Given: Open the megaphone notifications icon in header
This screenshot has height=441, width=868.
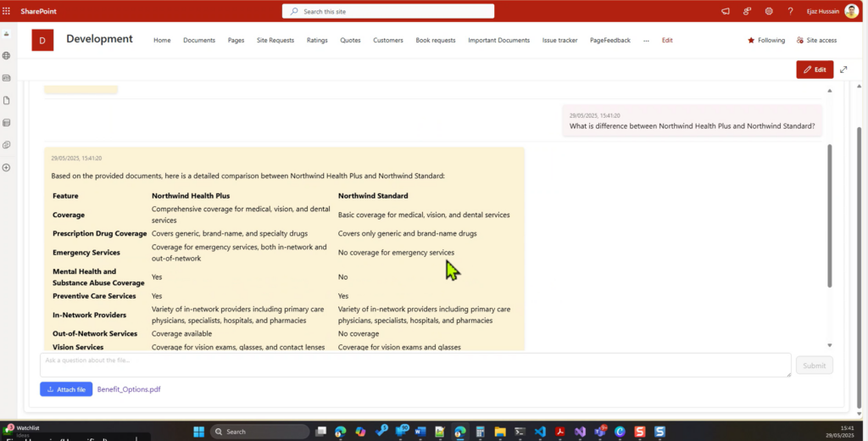Looking at the screenshot, I should click(726, 11).
